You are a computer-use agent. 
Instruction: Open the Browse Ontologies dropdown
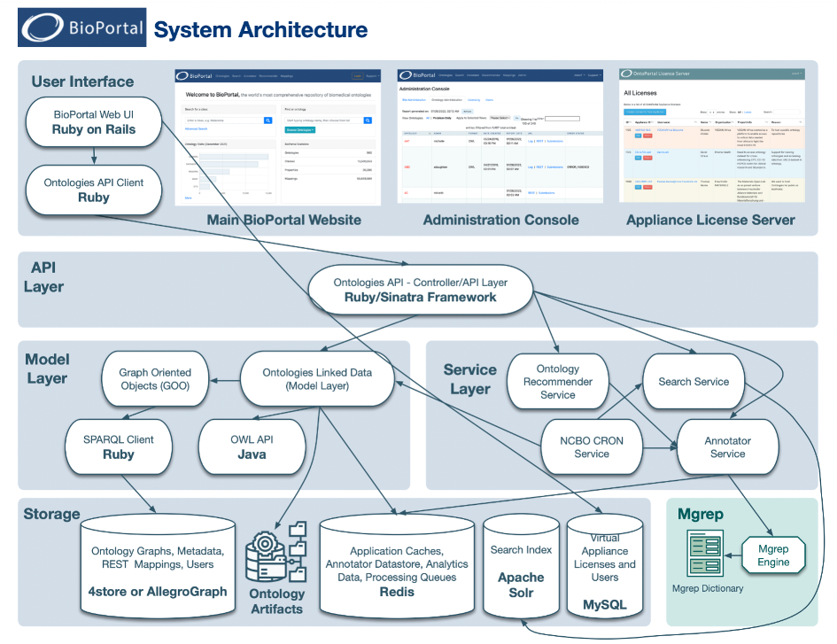tap(300, 130)
